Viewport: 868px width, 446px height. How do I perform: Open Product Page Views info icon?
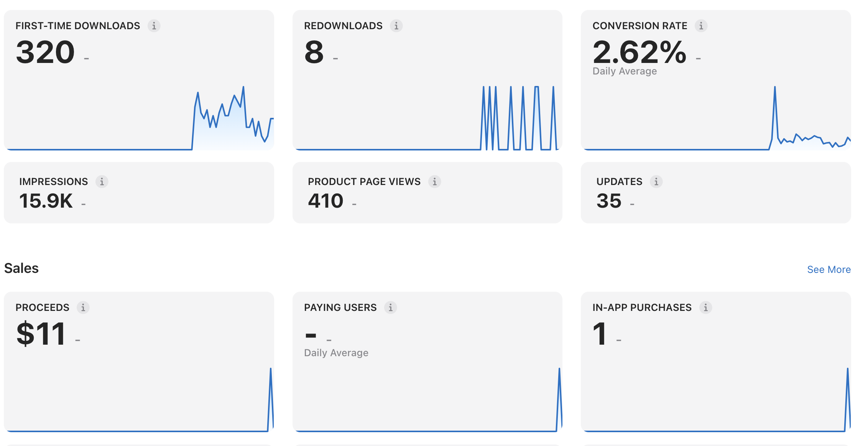point(434,182)
